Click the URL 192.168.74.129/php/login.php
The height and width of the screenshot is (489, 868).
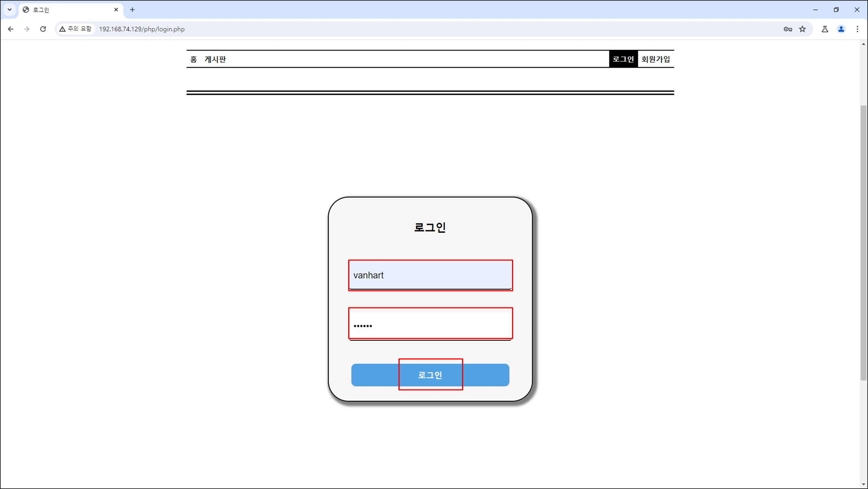[142, 29]
